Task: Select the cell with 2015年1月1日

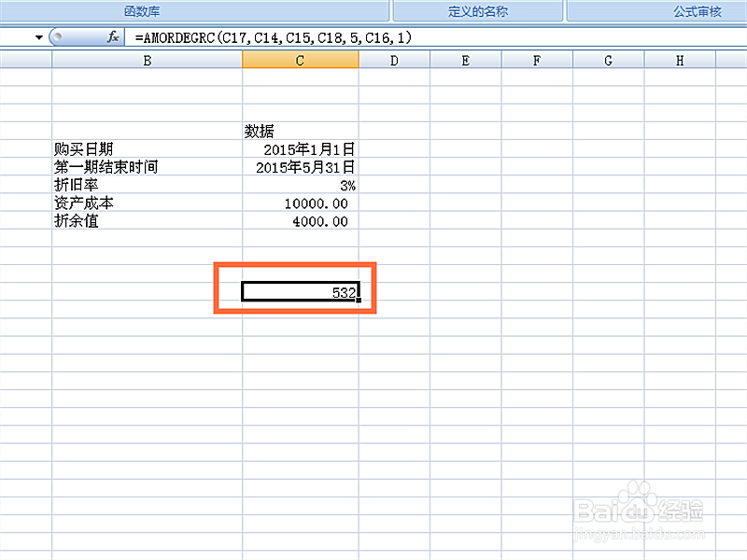Action: pos(300,149)
